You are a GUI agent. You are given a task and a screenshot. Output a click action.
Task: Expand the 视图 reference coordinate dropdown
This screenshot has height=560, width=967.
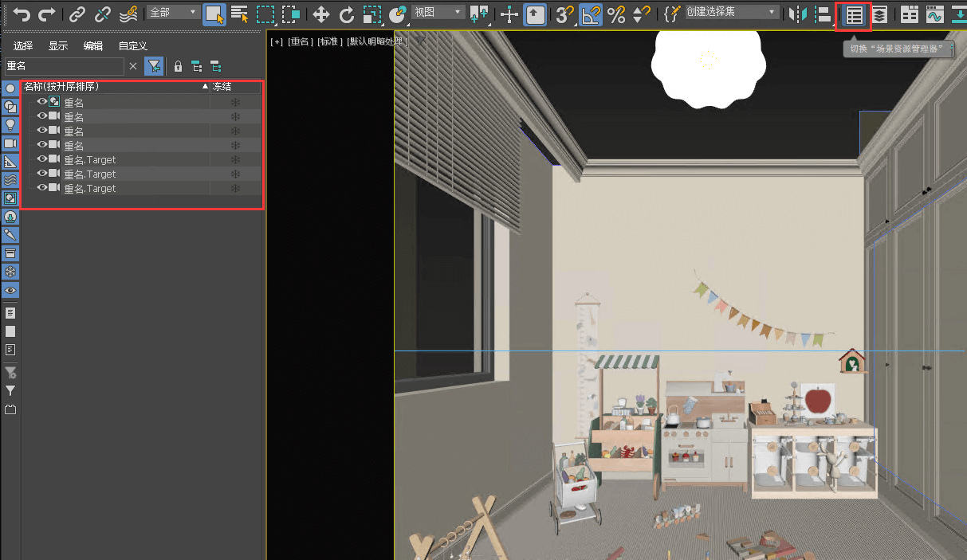(438, 12)
